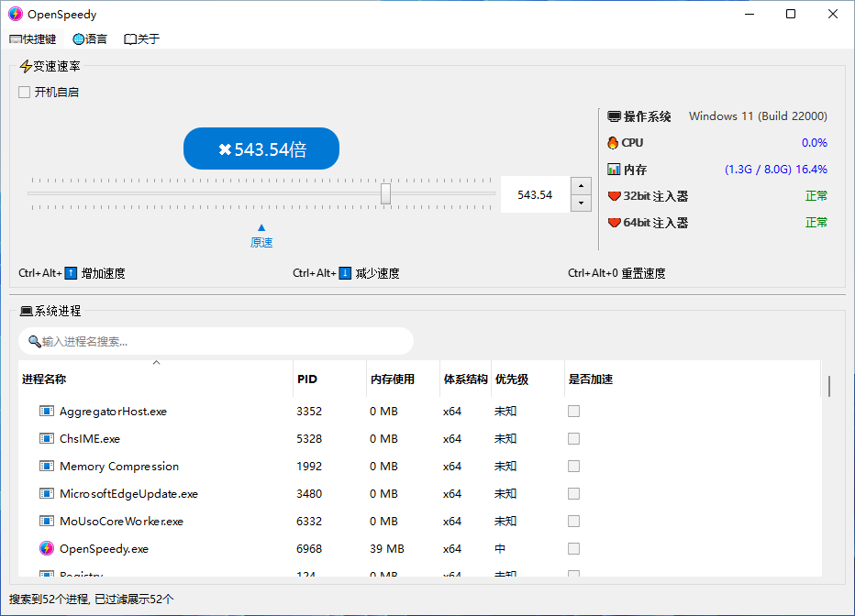855x616 pixels.
Task: Select the AggregatorHost.exe process name
Action: tap(114, 412)
